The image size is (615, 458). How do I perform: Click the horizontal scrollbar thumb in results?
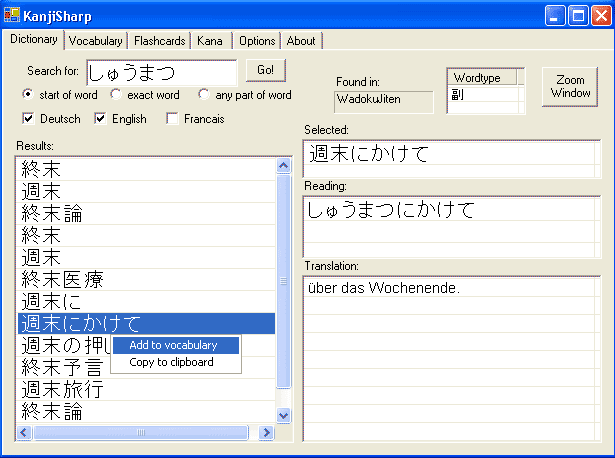click(x=141, y=432)
